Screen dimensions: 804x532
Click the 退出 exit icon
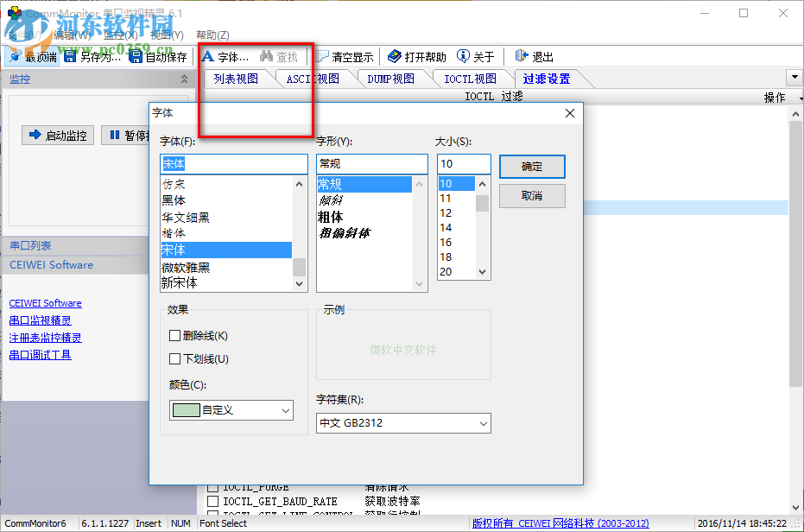[x=532, y=56]
